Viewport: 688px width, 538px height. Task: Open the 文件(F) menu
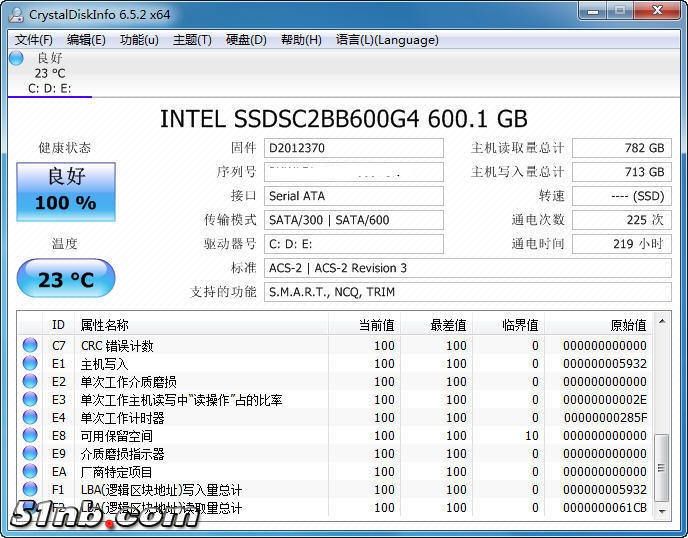coord(34,40)
